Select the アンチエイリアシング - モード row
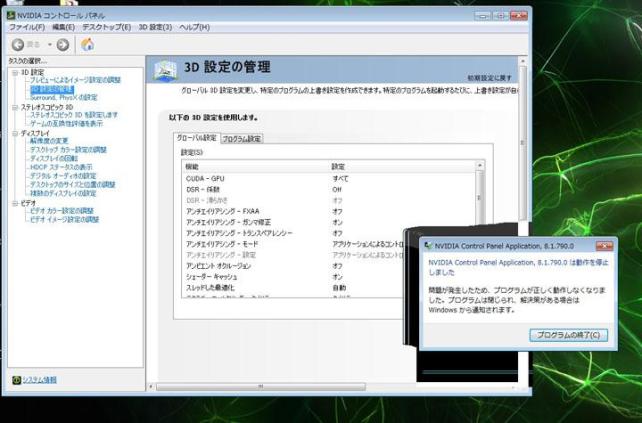Image resolution: width=642 pixels, height=423 pixels. pos(292,244)
